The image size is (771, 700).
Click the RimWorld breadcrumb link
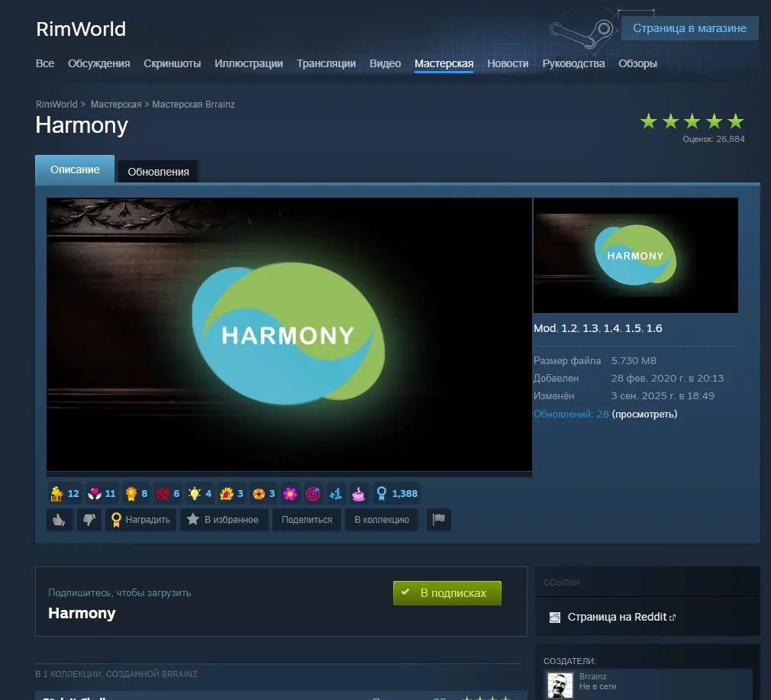coord(56,105)
